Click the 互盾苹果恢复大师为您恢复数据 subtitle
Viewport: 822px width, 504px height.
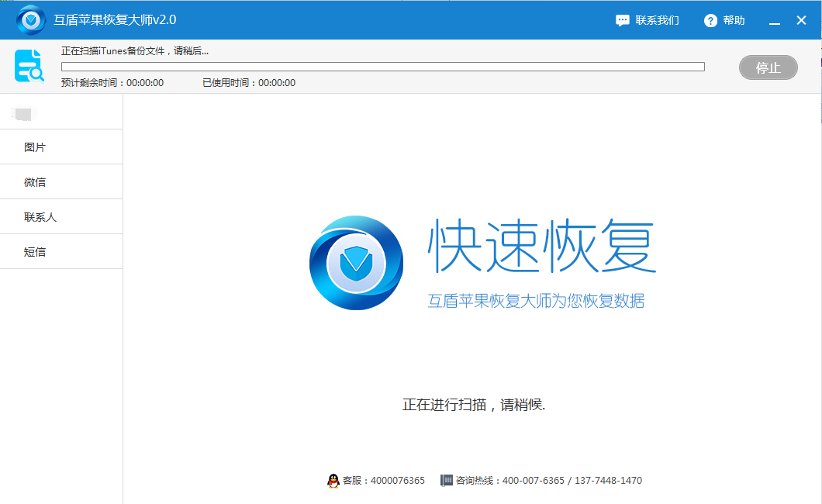coord(536,301)
